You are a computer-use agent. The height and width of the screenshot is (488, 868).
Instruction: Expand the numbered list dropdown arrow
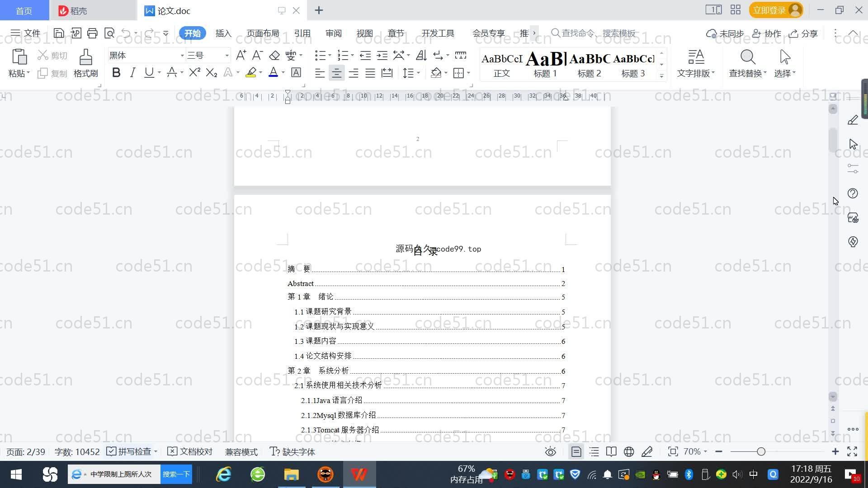[x=352, y=56]
